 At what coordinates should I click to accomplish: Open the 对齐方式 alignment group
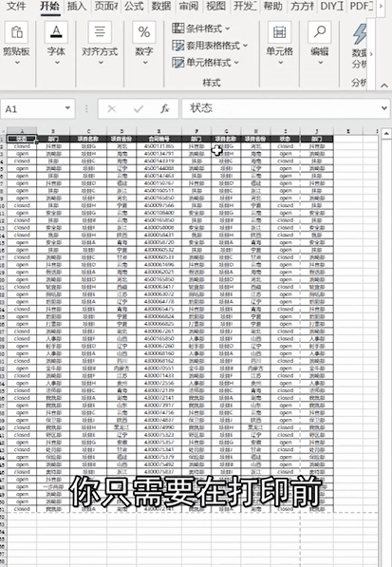point(100,43)
